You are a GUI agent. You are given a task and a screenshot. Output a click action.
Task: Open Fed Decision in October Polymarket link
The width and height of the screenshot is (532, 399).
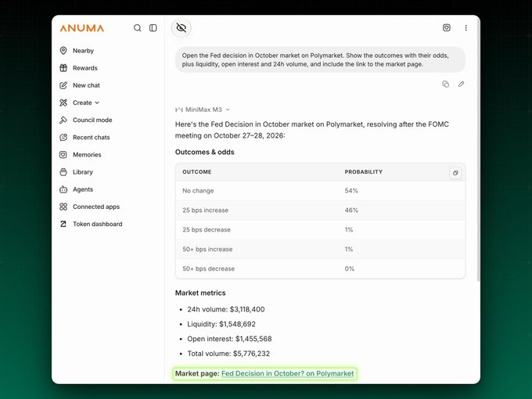point(287,373)
